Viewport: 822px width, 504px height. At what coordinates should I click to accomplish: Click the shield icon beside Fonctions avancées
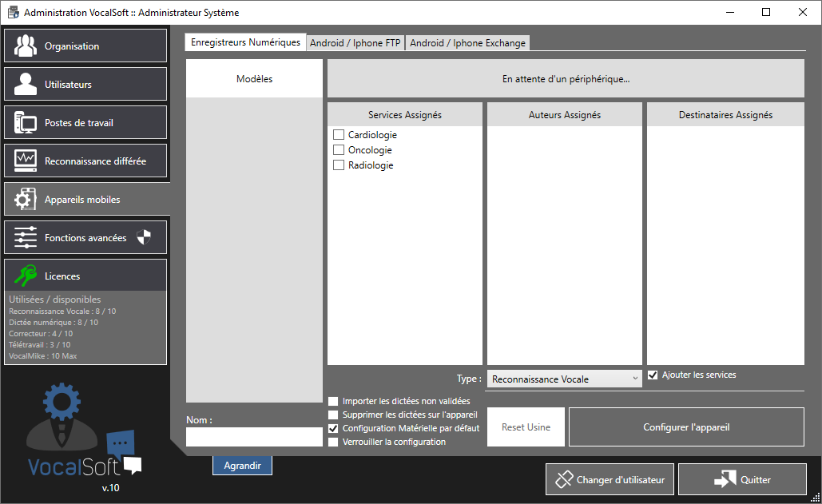point(144,237)
